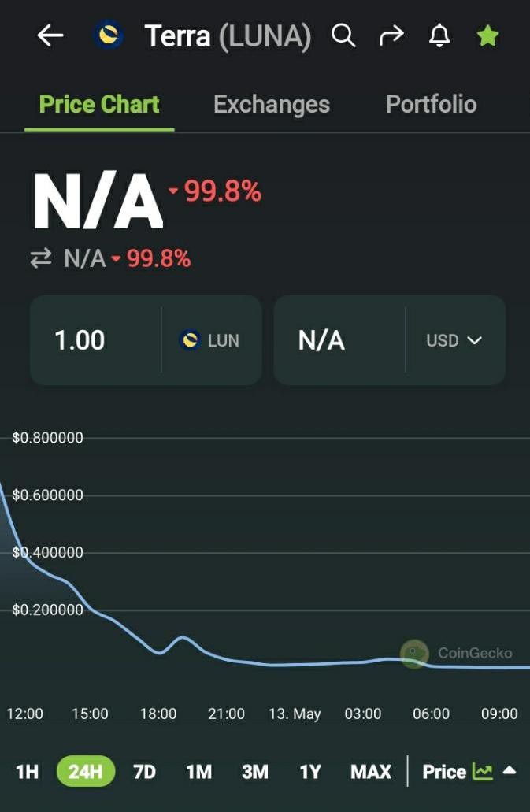Select the 1H time range
The width and height of the screenshot is (530, 812).
27,772
